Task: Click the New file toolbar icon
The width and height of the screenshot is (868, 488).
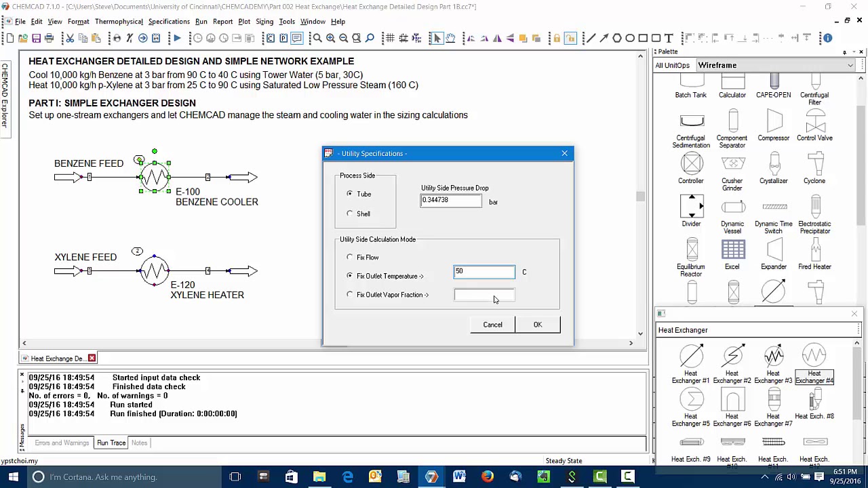Action: pyautogui.click(x=10, y=38)
